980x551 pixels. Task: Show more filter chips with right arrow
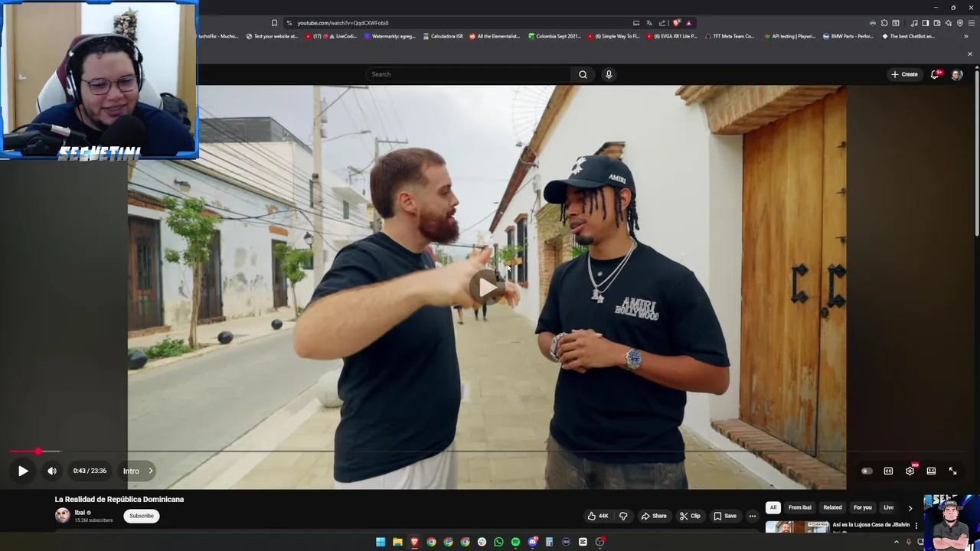910,507
